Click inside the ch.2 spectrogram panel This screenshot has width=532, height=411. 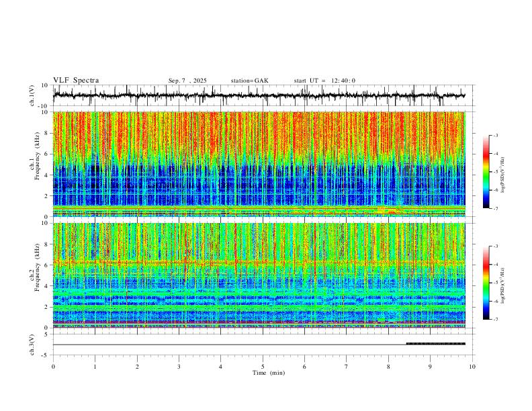(259, 275)
